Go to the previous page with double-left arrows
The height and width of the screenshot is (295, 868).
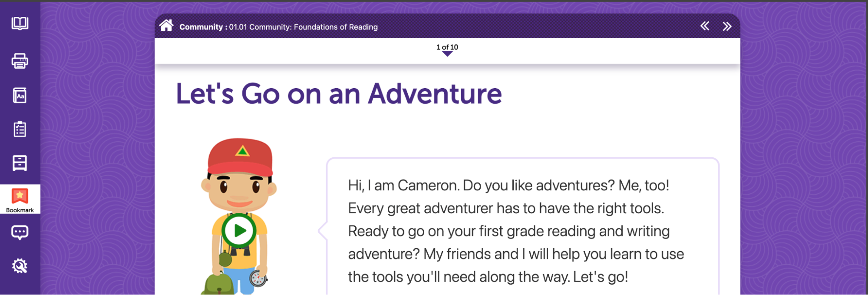point(705,26)
